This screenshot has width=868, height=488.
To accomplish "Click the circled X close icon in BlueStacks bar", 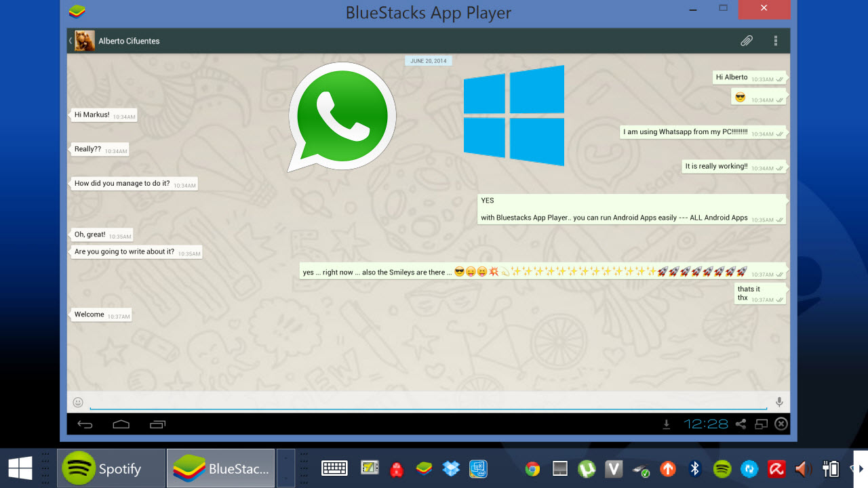I will coord(781,424).
